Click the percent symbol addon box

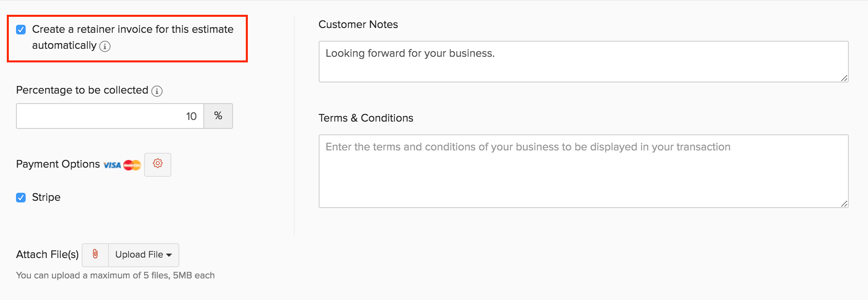pos(218,116)
